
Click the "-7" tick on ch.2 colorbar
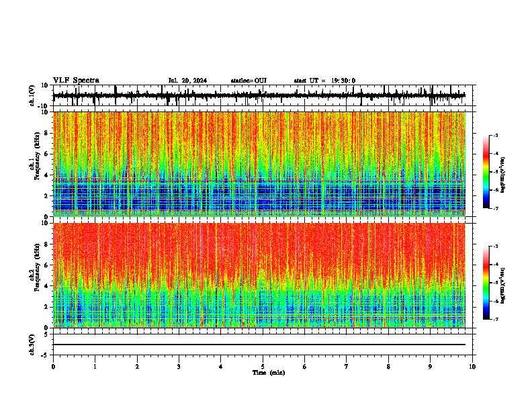point(495,319)
